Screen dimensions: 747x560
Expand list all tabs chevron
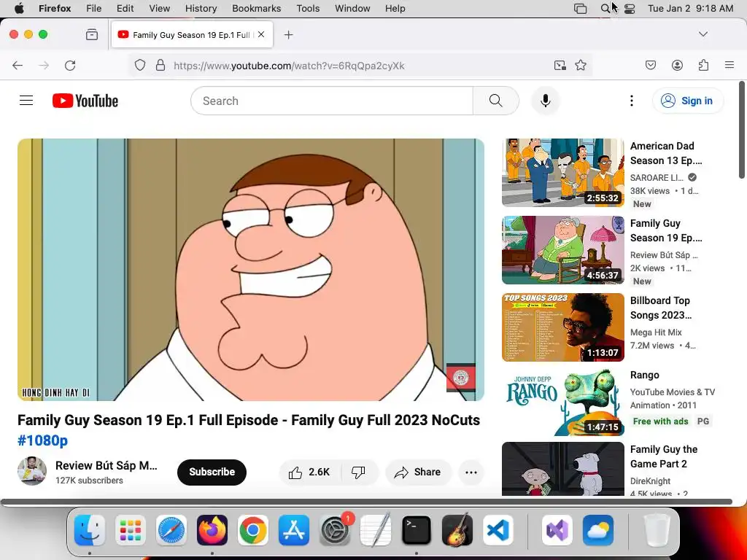pos(703,34)
